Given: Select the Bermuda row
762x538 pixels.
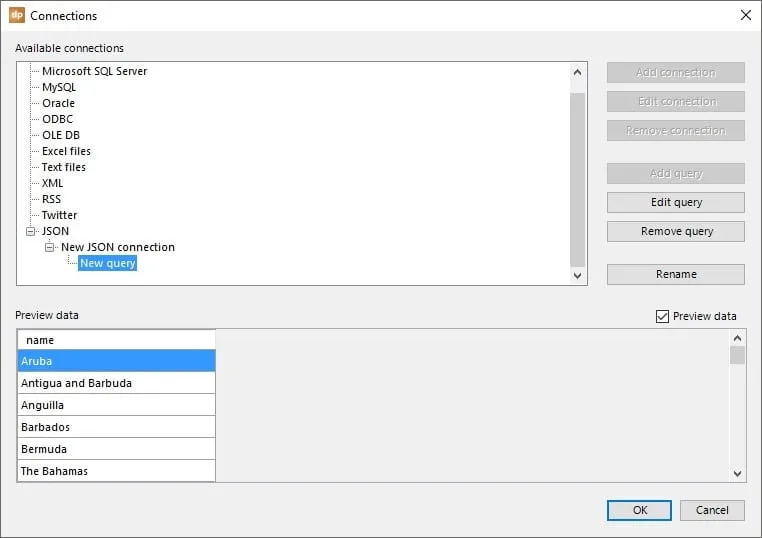Looking at the screenshot, I should pos(117,449).
